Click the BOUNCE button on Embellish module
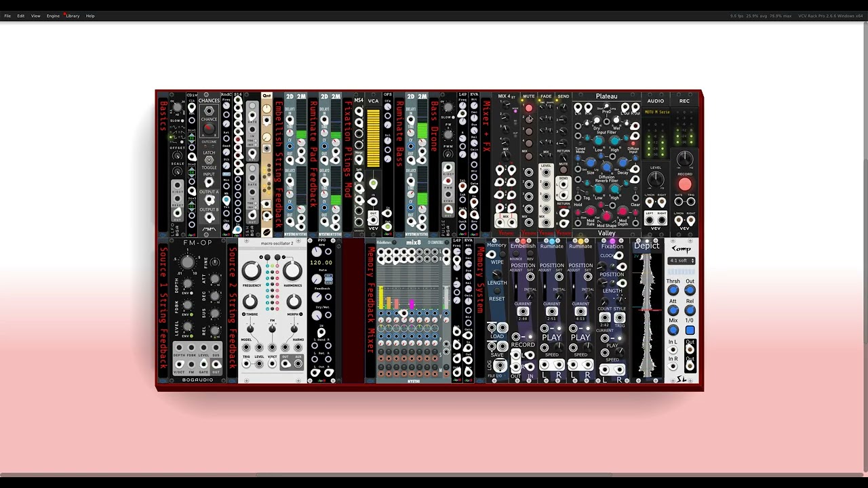Image resolution: width=868 pixels, height=488 pixels. pos(516,253)
